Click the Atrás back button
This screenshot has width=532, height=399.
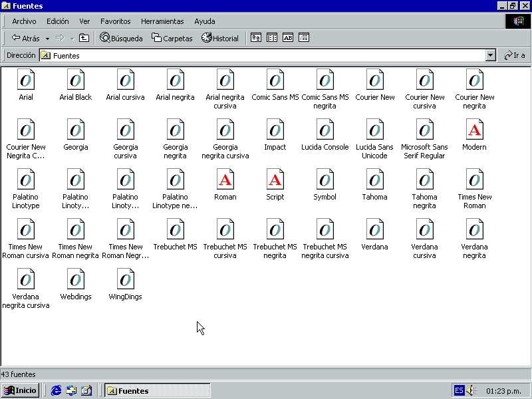[25, 39]
